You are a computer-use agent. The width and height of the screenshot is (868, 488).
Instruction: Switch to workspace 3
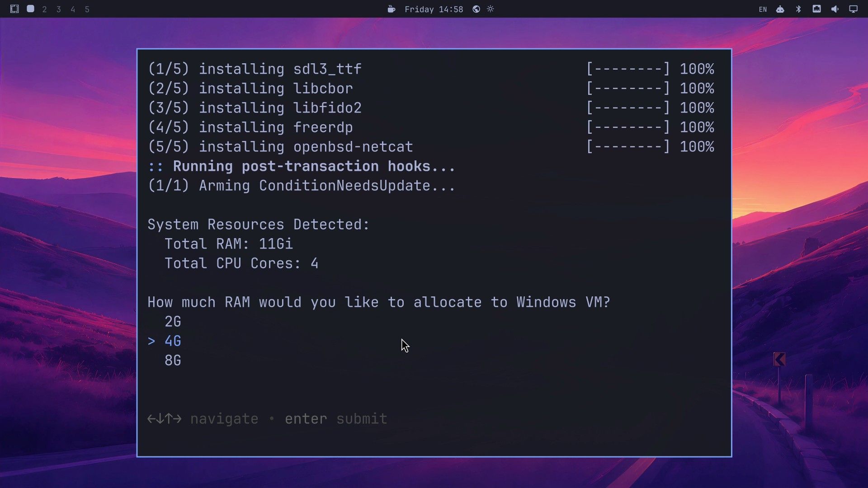[58, 9]
